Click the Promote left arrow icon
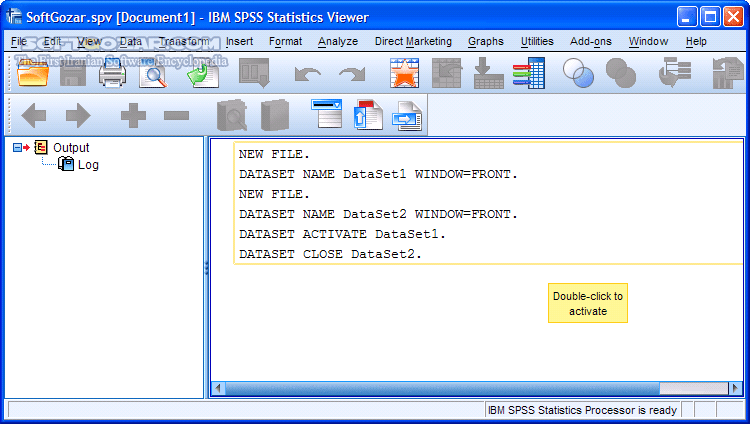This screenshot has height=424, width=750. tap(34, 115)
